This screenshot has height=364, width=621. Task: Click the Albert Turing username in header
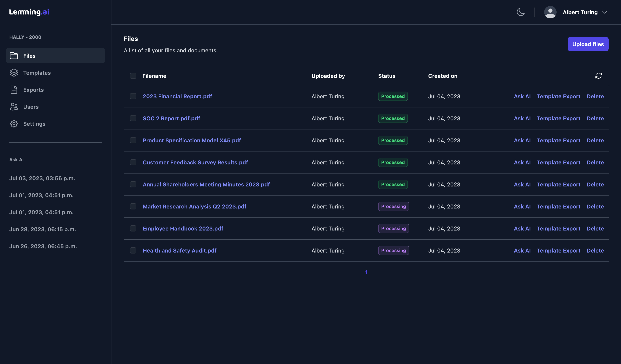(x=580, y=12)
